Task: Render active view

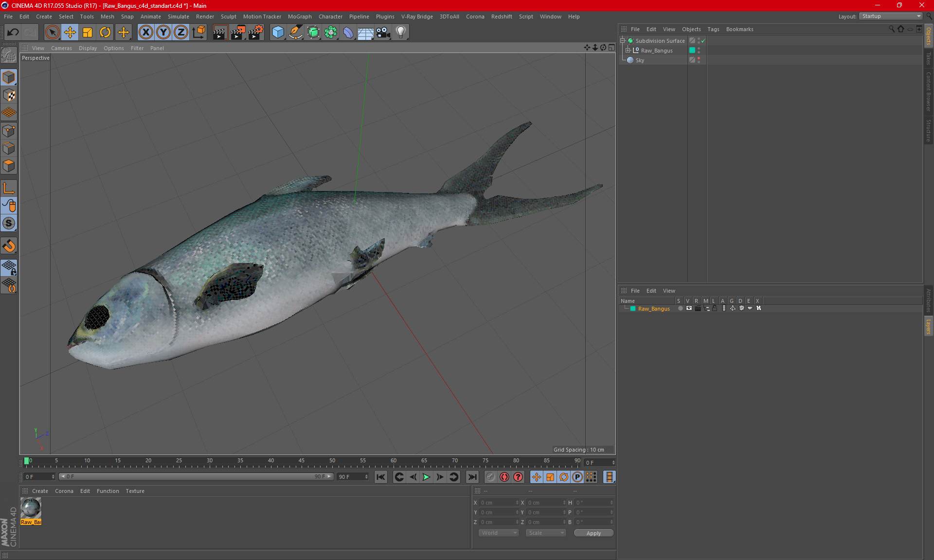Action: pos(220,33)
